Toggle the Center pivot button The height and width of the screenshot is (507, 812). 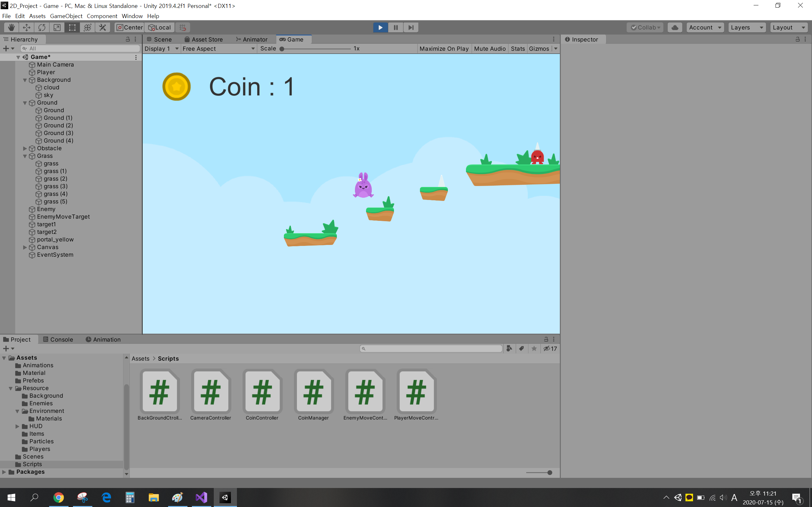(129, 28)
